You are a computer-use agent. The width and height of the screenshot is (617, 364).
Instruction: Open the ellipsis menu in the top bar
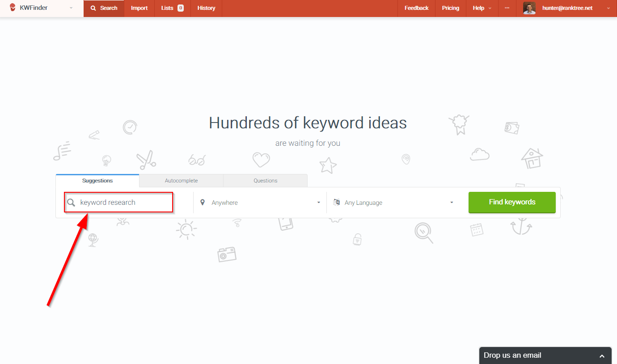(x=507, y=8)
